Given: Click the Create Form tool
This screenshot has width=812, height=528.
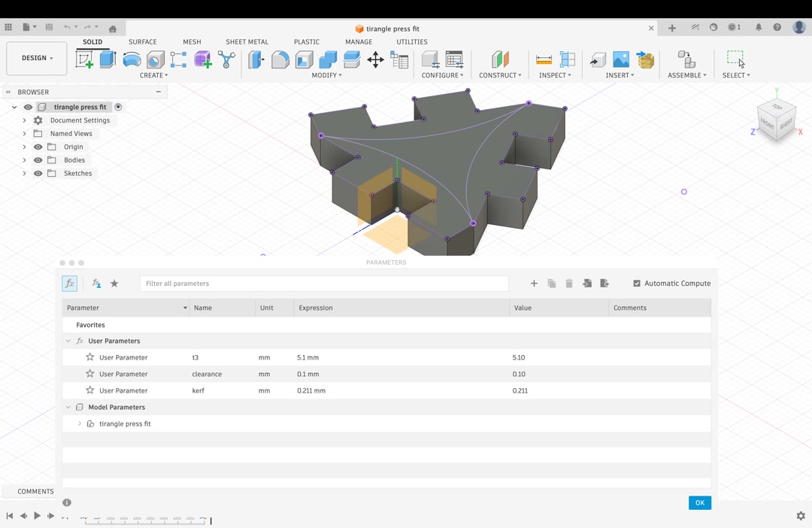Looking at the screenshot, I should click(202, 59).
